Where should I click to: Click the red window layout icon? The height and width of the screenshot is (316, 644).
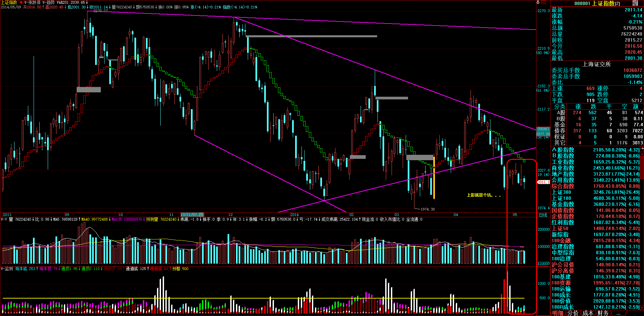click(x=543, y=2)
